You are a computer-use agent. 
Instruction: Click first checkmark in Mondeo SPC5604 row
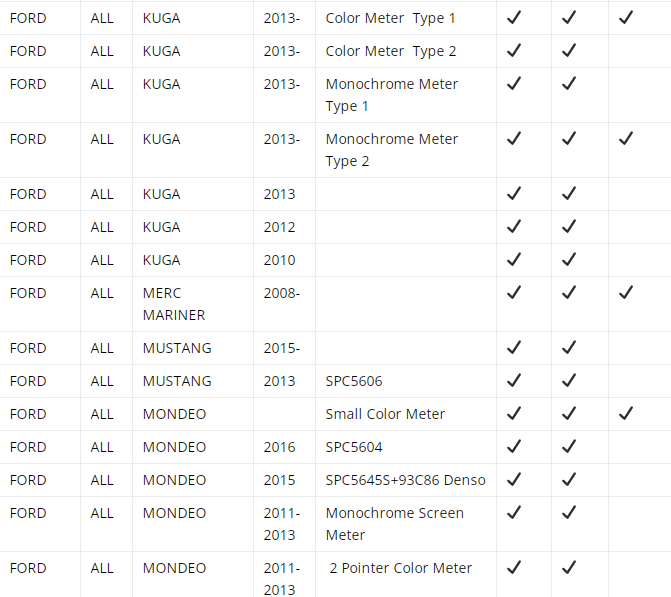(x=514, y=447)
